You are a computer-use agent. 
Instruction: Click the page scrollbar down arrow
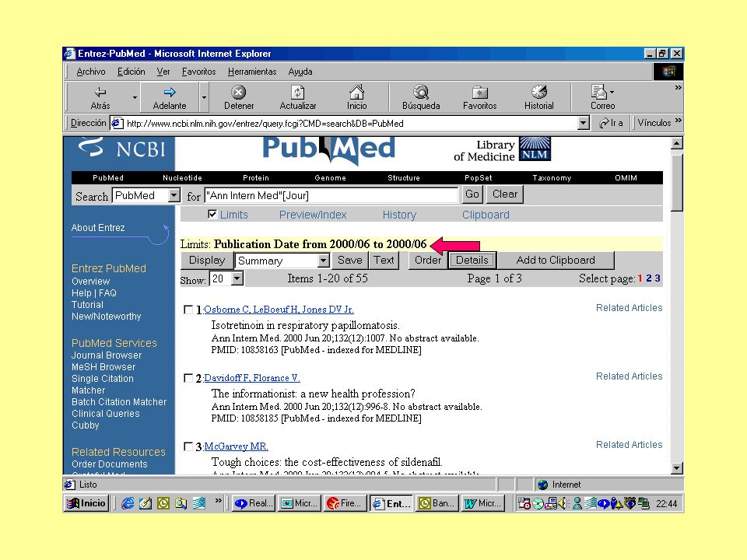677,468
